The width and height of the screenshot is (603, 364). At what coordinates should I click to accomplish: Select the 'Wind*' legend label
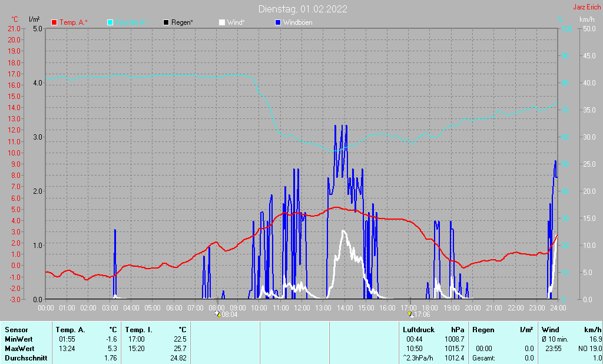236,22
